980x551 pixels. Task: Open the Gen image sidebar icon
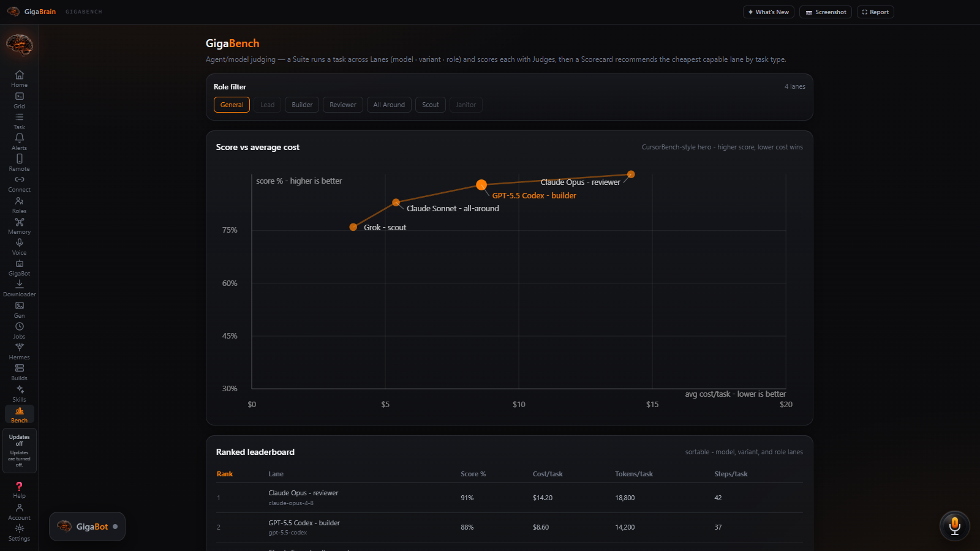[20, 309]
